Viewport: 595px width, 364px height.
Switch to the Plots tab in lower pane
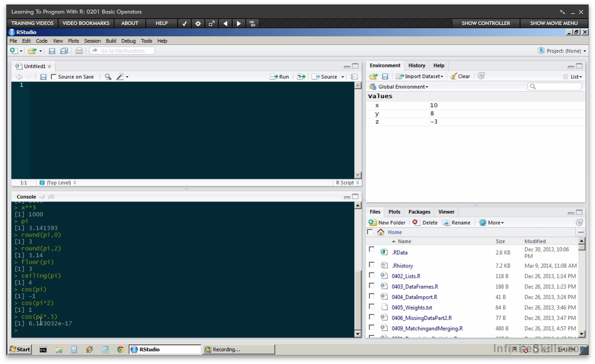pyautogui.click(x=394, y=212)
